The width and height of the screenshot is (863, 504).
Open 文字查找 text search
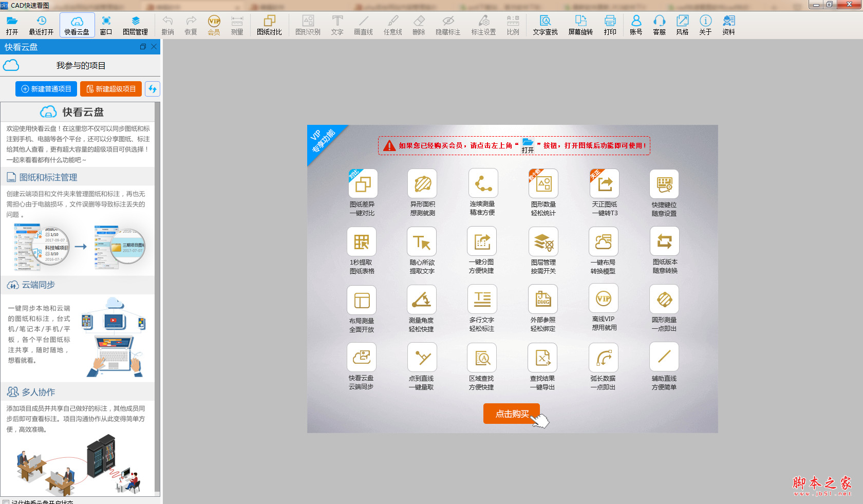pos(545,25)
